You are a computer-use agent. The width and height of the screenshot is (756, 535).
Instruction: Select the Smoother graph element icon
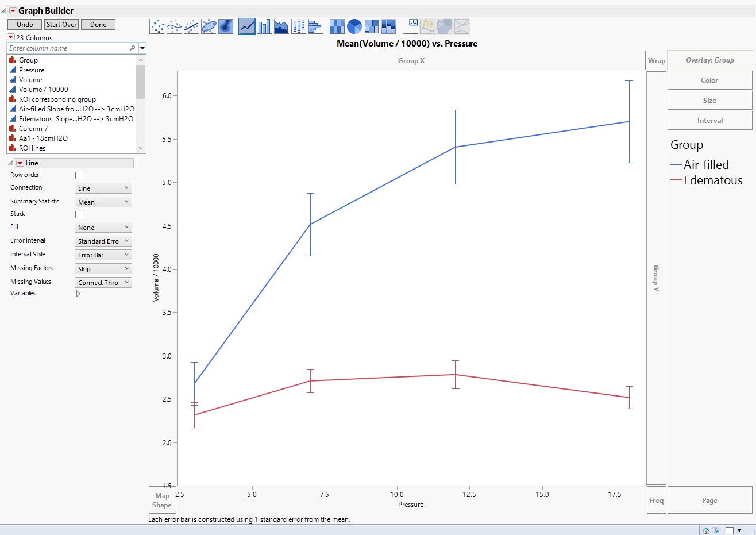pyautogui.click(x=174, y=26)
